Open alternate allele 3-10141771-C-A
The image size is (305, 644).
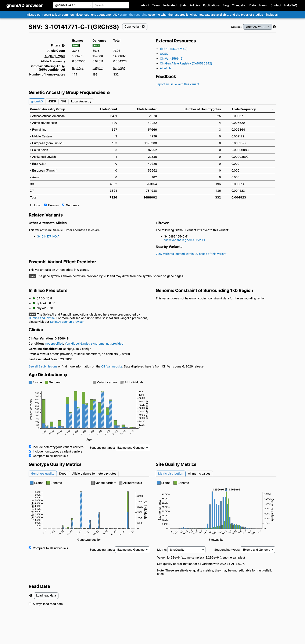(48, 236)
